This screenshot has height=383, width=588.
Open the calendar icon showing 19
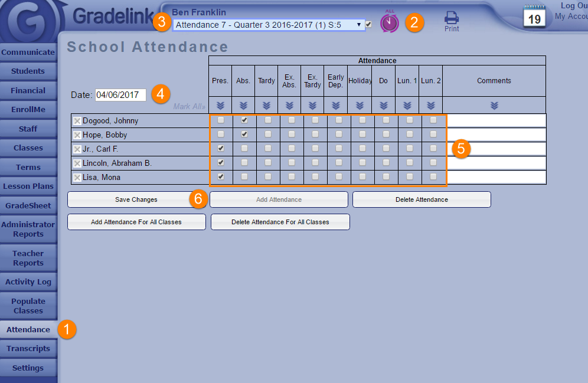click(535, 18)
